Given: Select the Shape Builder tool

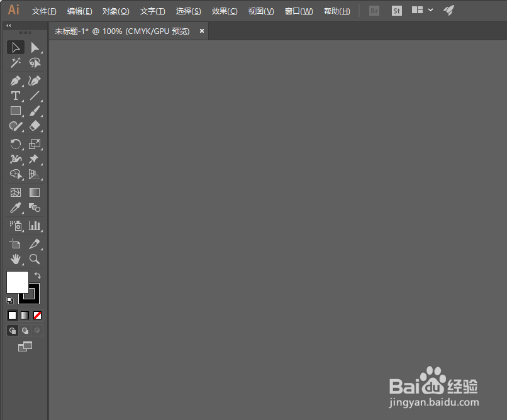Looking at the screenshot, I should tap(16, 174).
